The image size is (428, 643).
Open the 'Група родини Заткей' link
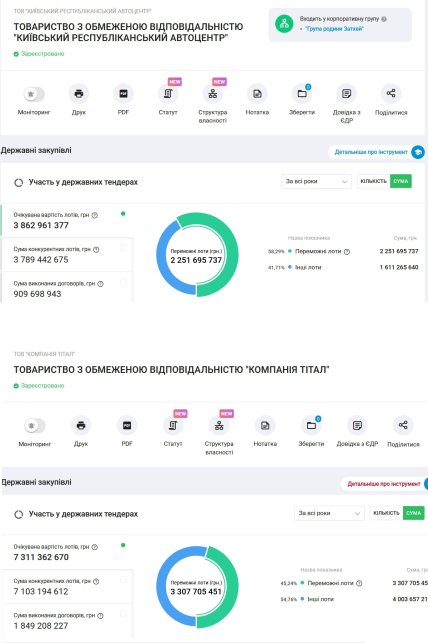tap(334, 29)
